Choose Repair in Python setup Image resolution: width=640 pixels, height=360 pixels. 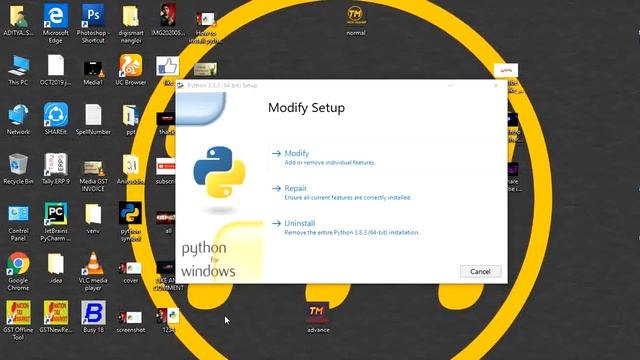[296, 188]
